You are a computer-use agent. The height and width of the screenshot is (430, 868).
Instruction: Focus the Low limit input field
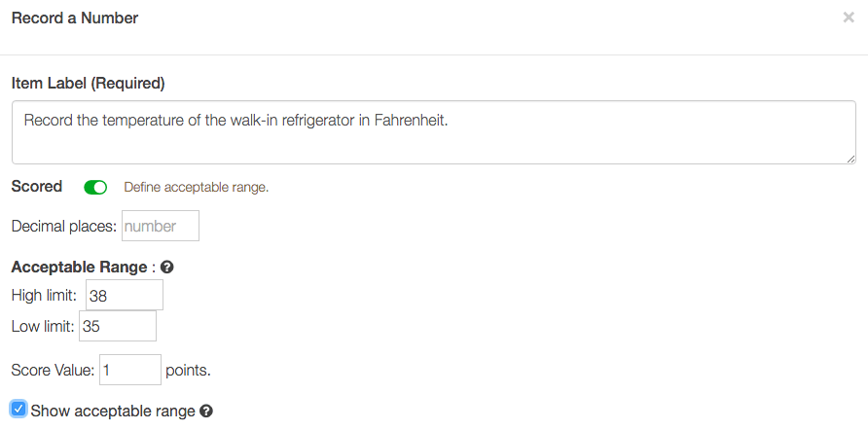coord(117,327)
